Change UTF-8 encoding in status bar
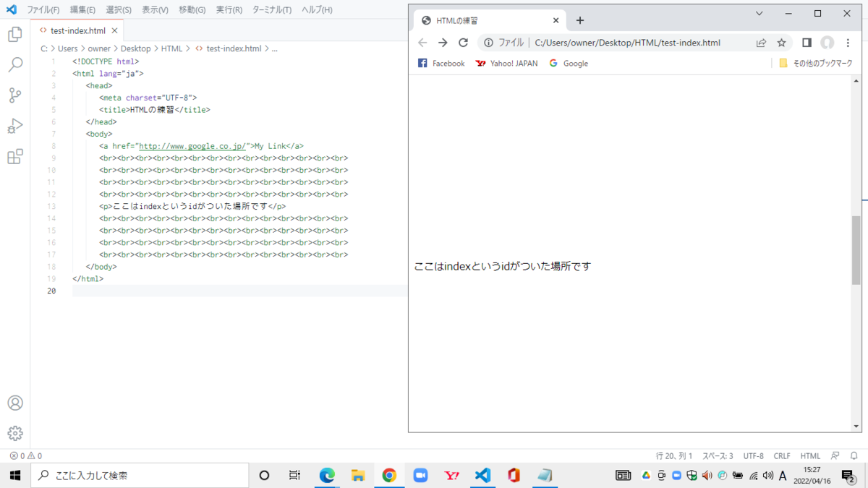 click(x=753, y=456)
